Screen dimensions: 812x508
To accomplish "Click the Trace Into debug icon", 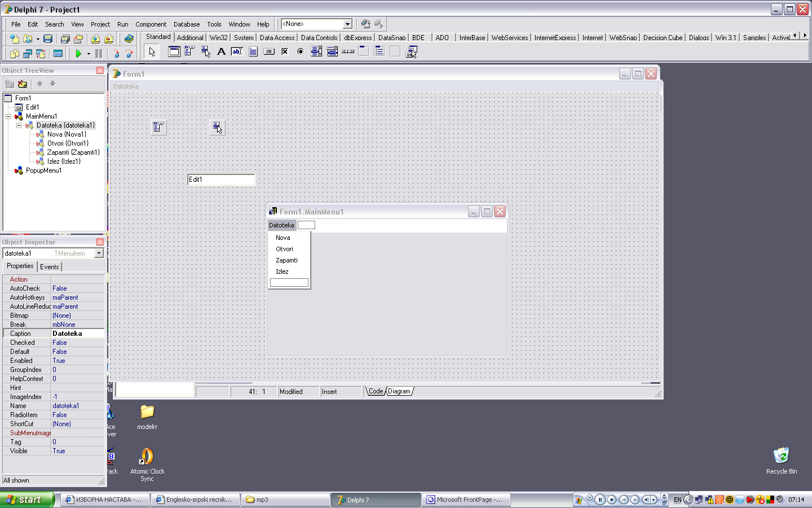I will tap(116, 54).
